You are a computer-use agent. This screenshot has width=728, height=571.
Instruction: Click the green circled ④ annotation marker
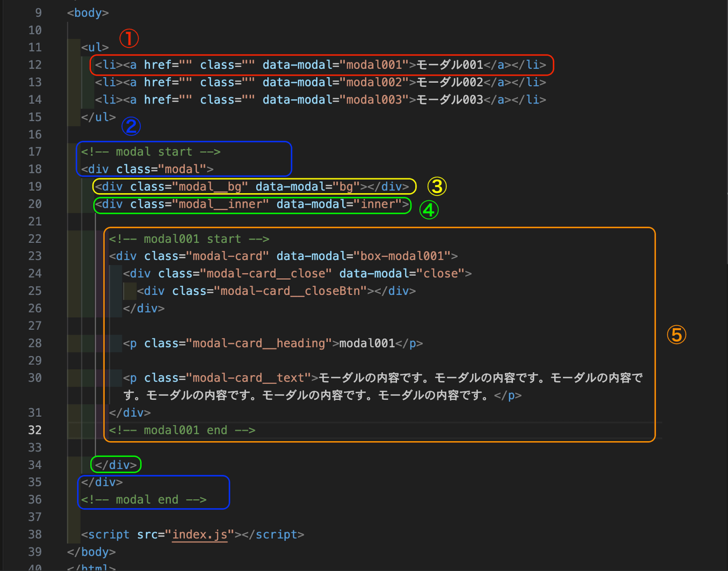click(x=428, y=210)
